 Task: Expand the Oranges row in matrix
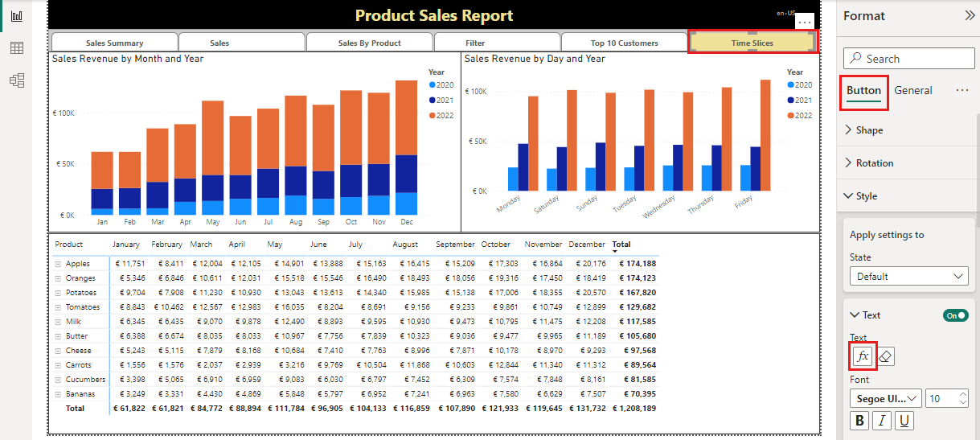point(58,278)
